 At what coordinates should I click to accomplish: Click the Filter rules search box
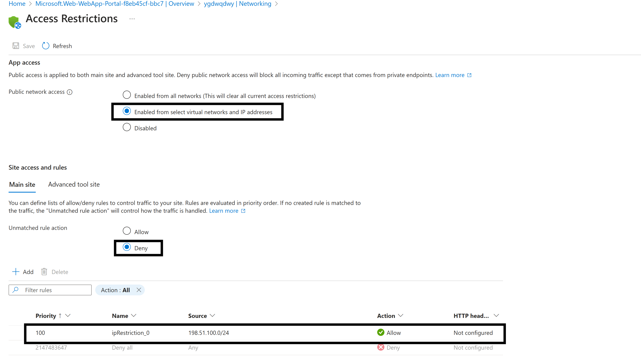[50, 290]
